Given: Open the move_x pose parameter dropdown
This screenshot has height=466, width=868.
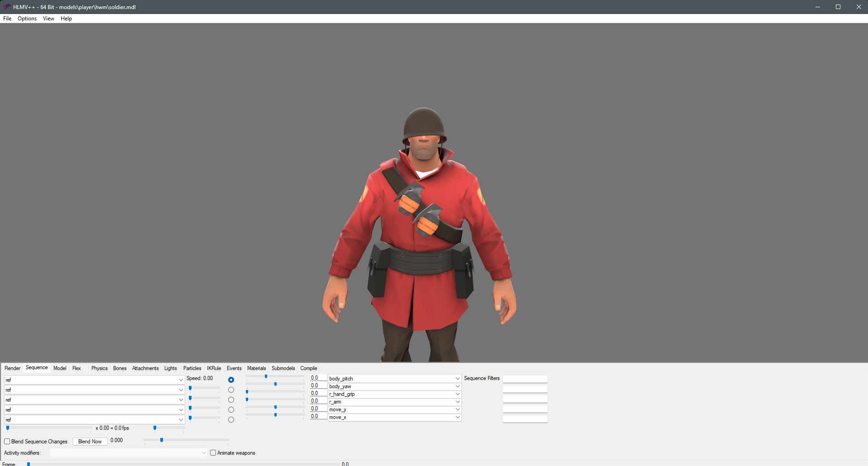Looking at the screenshot, I should pos(457,417).
